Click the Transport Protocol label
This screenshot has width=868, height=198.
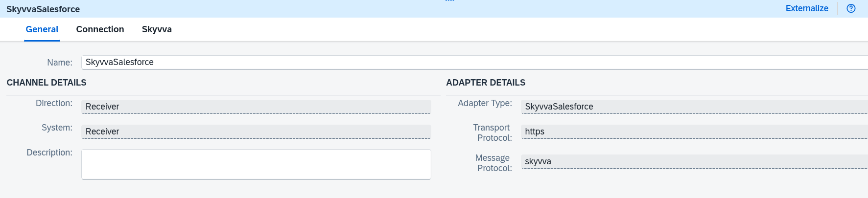pyautogui.click(x=493, y=132)
